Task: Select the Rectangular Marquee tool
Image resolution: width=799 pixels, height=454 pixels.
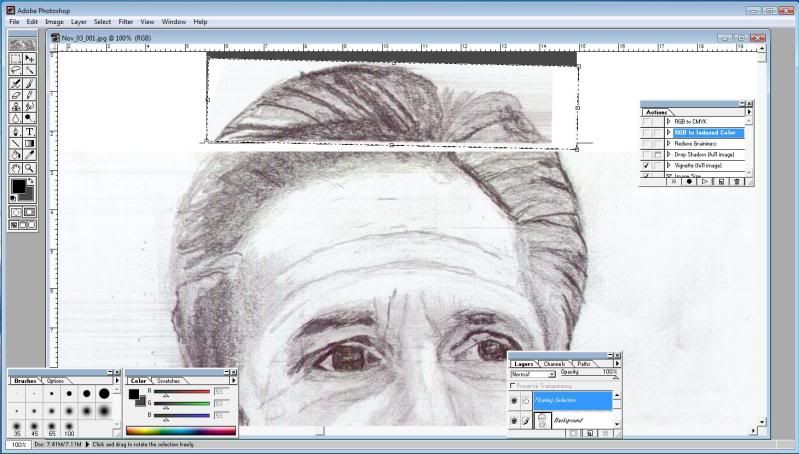Action: pos(16,59)
